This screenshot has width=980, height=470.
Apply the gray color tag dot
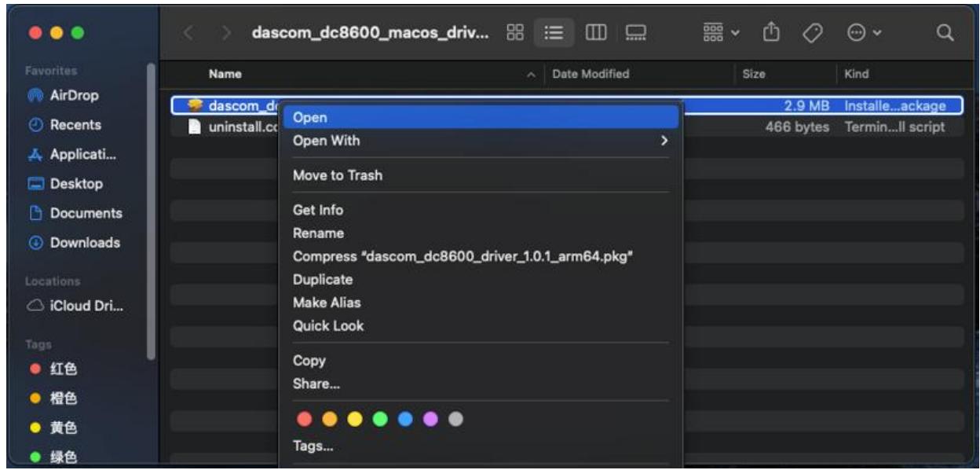455,420
